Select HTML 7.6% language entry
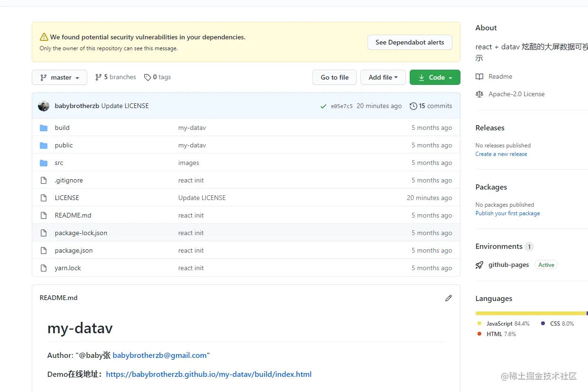This screenshot has height=392, width=588. 497,334
